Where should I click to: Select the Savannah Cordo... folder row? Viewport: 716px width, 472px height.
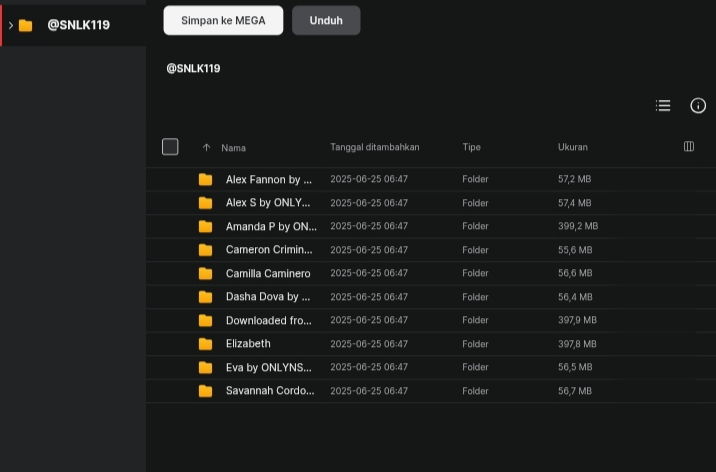click(x=431, y=391)
